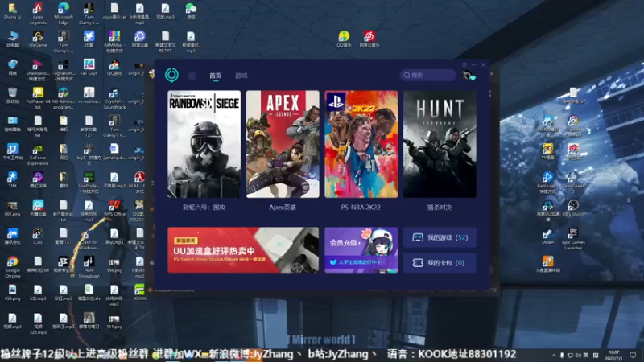Focus the 搜索 search field

(x=427, y=75)
